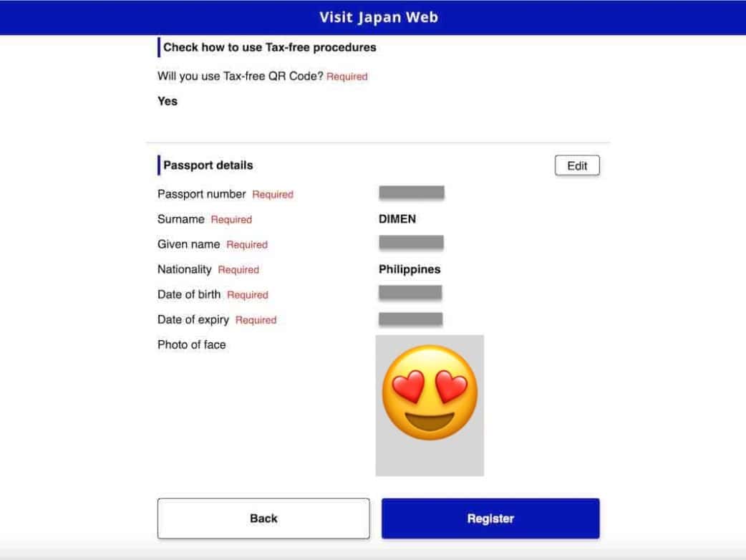Click the redacted passport number value
746x560 pixels.
pyautogui.click(x=412, y=193)
